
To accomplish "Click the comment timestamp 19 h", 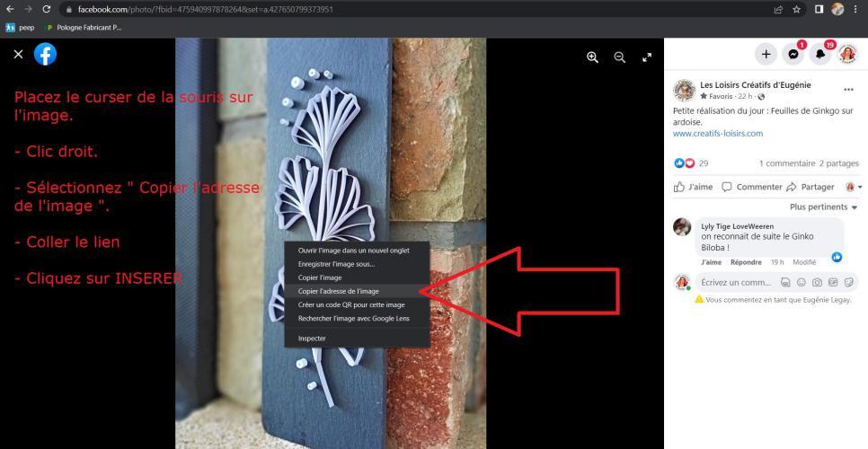I will tap(777, 262).
